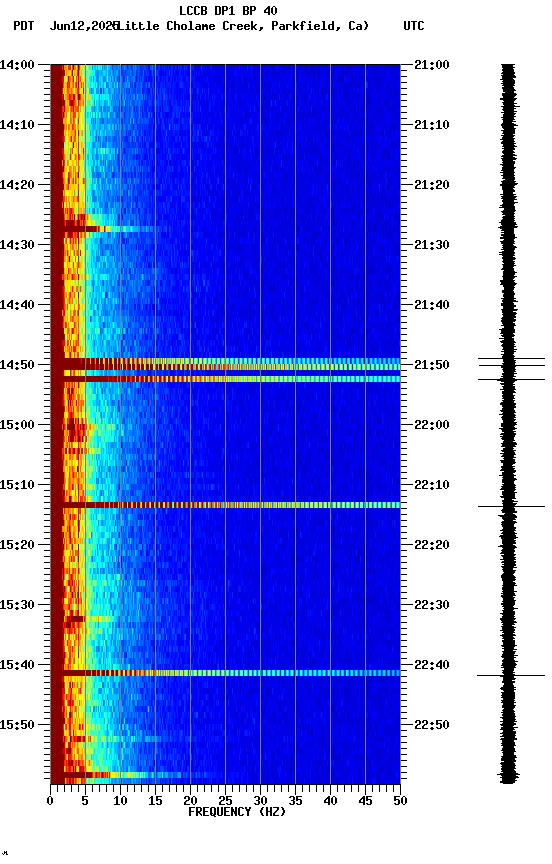Click the 'FREQUENCY (HZ)' axis label
Screen dimensions: 552x864
click(237, 812)
